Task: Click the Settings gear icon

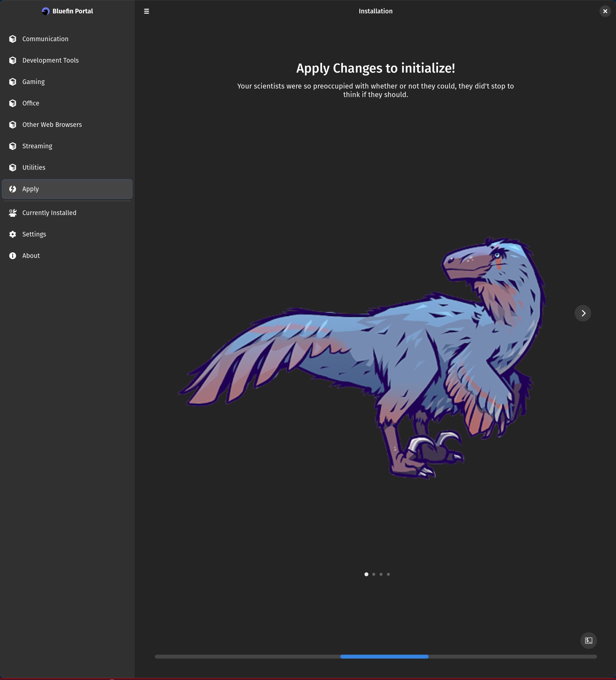Action: (x=13, y=234)
